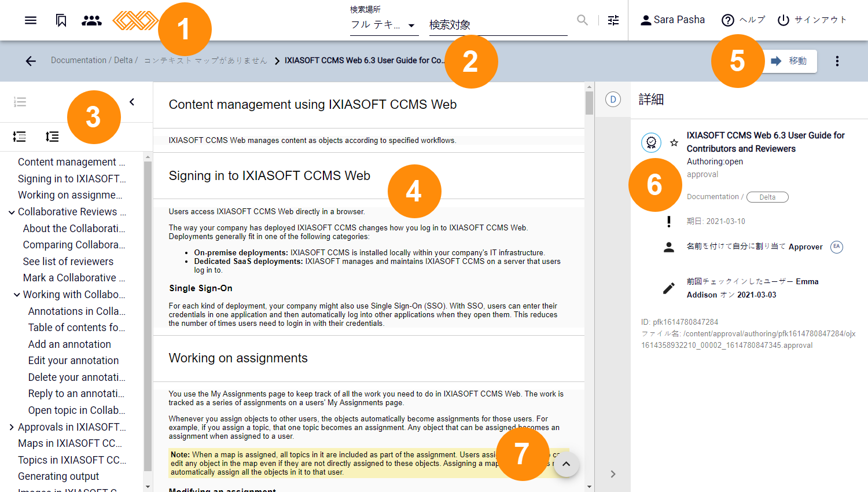This screenshot has width=868, height=492.
Task: Click the content scrollbar up arrow
Action: click(589, 86)
